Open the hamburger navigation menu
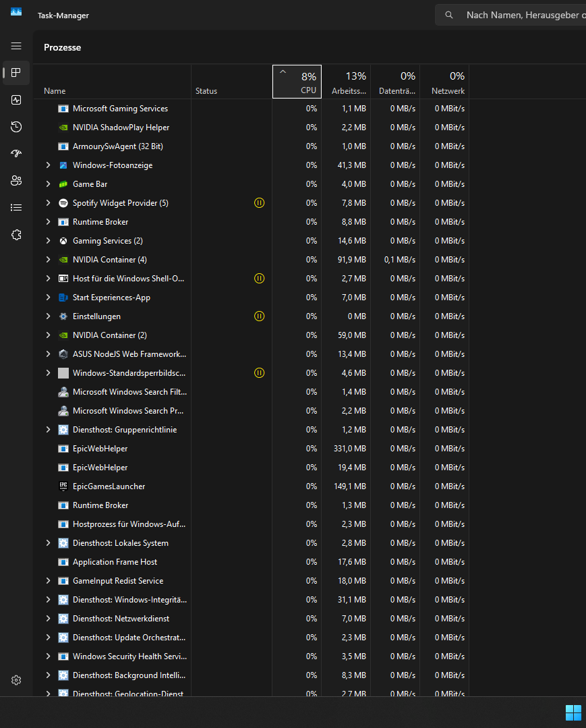The height and width of the screenshot is (728, 586). pyautogui.click(x=16, y=46)
